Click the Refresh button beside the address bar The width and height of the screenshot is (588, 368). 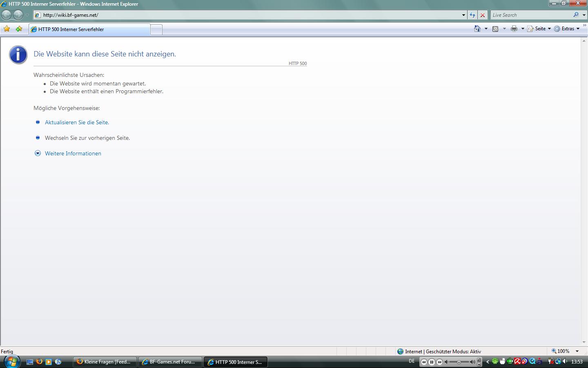point(472,15)
